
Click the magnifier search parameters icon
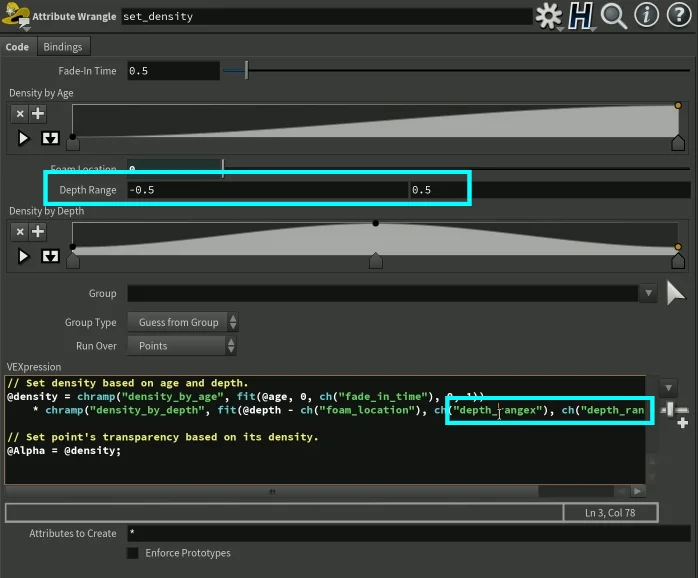point(614,16)
